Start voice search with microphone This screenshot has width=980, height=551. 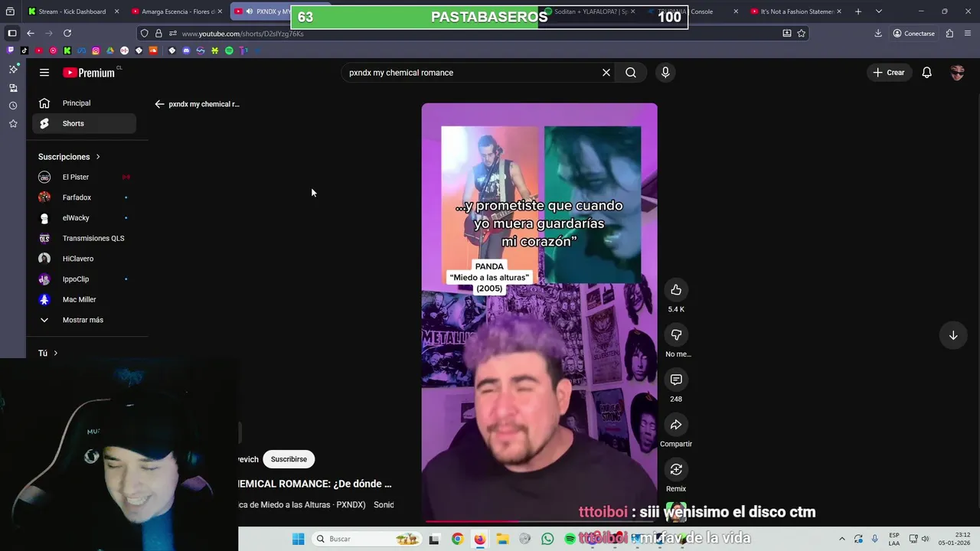click(665, 73)
